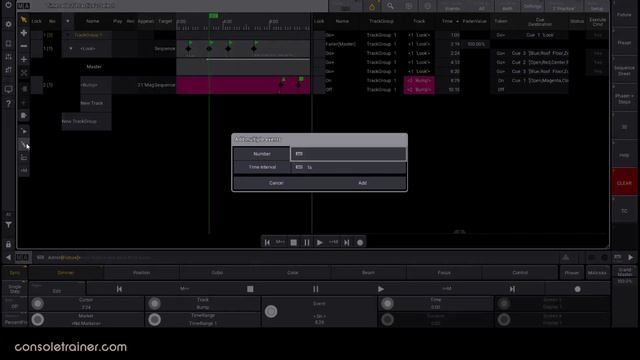Click pause in the encoder bar transport
Viewport: 640px width, 360px height.
pyautogui.click(x=316, y=289)
